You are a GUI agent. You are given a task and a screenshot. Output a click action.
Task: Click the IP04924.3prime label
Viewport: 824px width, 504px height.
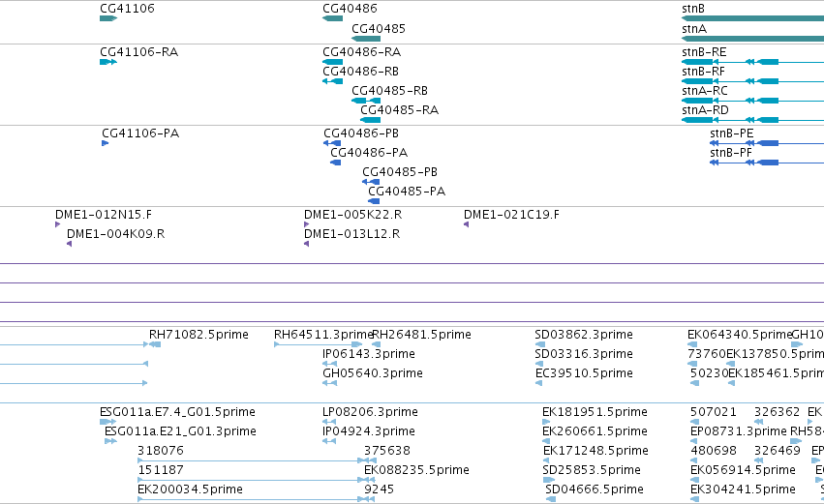pyautogui.click(x=369, y=431)
